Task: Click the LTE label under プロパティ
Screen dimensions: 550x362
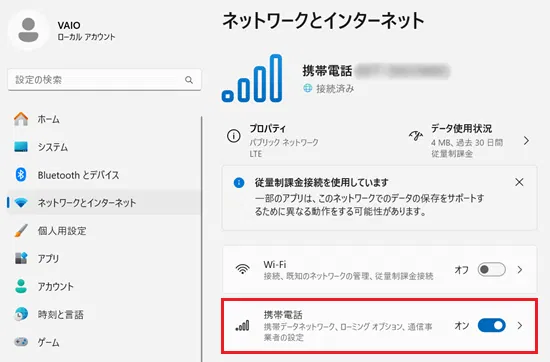Action: pos(256,154)
